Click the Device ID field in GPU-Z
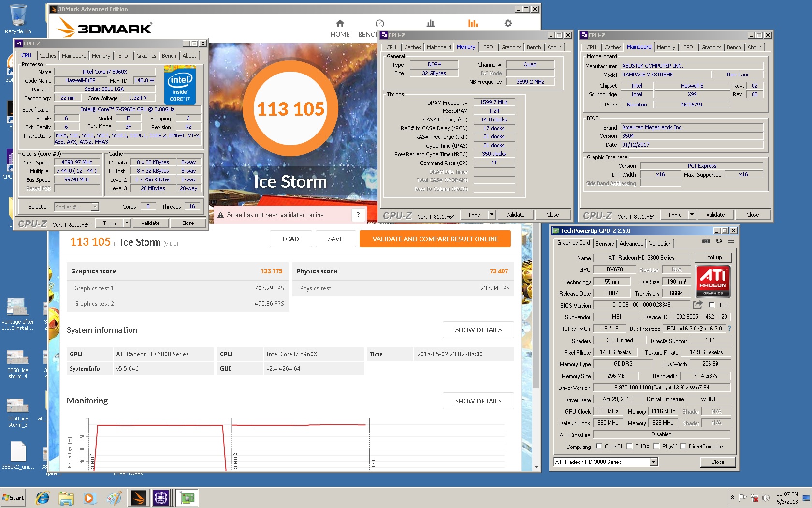Screen dimensions: 812x508 click(x=700, y=317)
